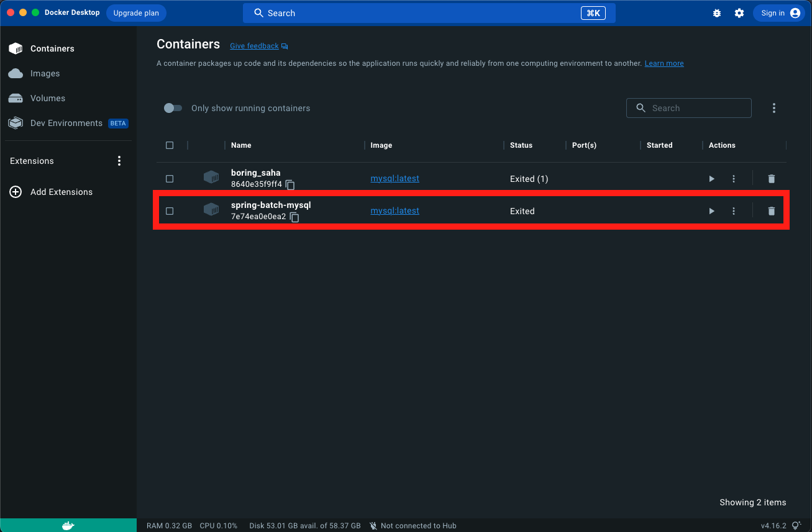Image resolution: width=812 pixels, height=532 pixels.
Task: Click the top Docker search bar
Action: pyautogui.click(x=429, y=13)
